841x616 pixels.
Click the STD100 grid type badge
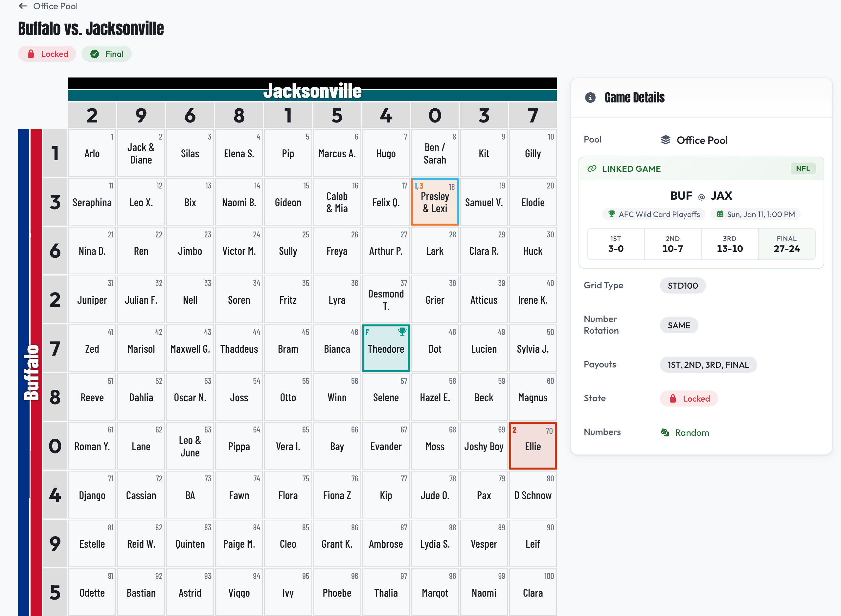[x=683, y=285]
